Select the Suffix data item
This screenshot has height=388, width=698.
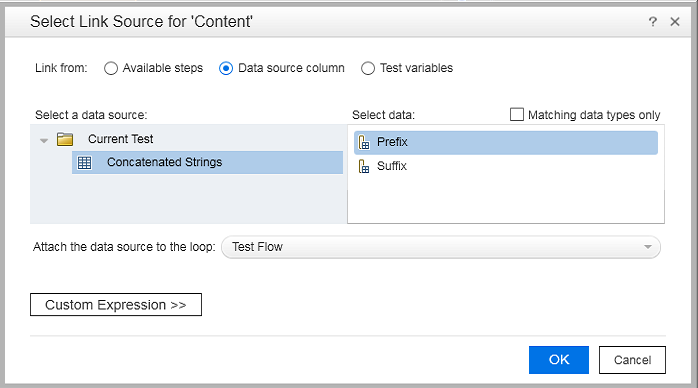click(506, 166)
